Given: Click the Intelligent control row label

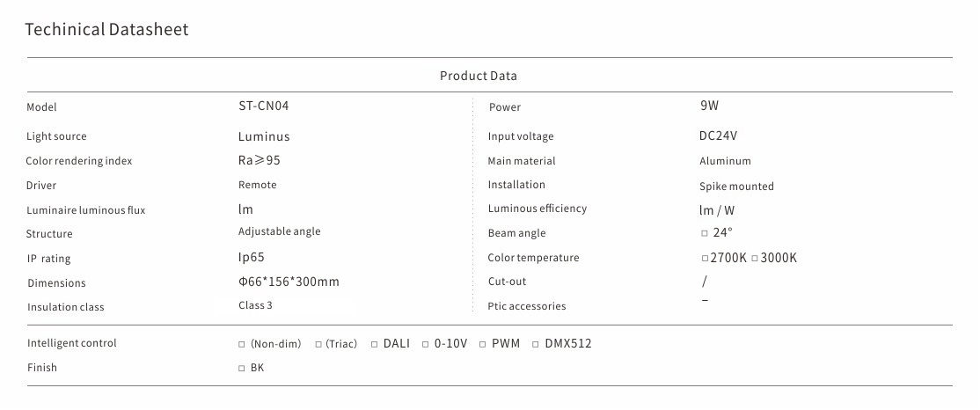Looking at the screenshot, I should coord(72,343).
